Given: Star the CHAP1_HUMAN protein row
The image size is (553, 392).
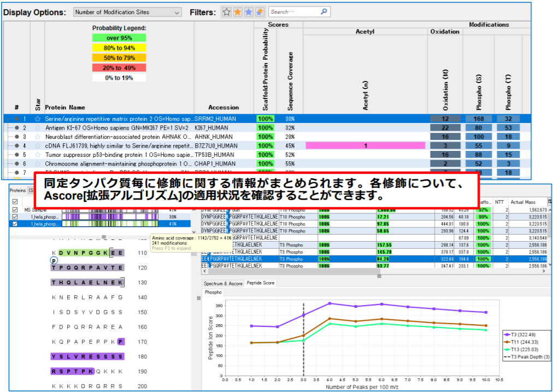Looking at the screenshot, I should 37,163.
